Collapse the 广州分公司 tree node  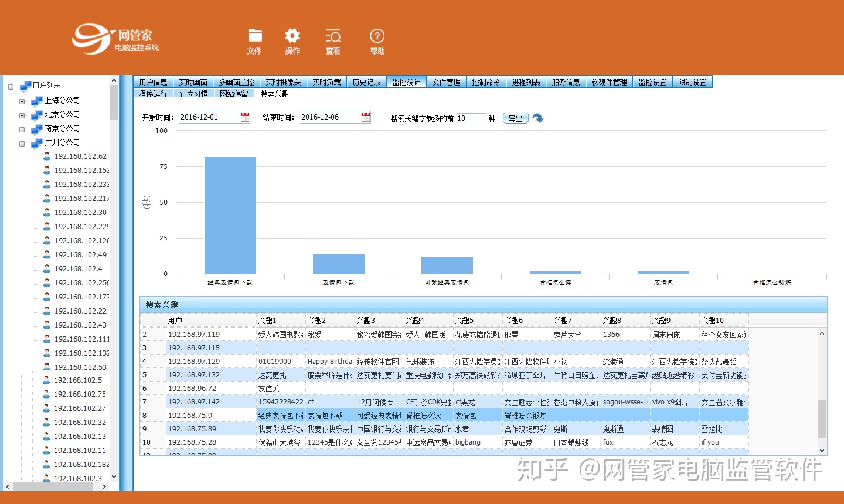pyautogui.click(x=22, y=144)
